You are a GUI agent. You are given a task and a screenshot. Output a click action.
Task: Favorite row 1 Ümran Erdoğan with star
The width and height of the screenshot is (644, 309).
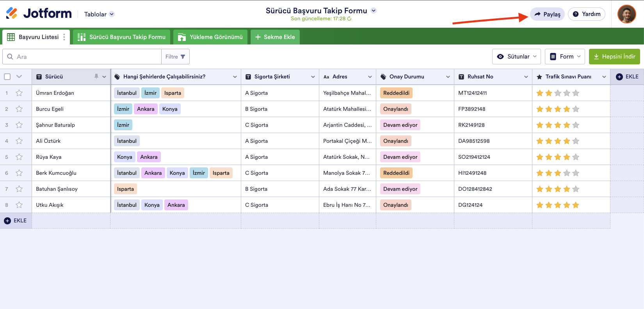coord(19,93)
